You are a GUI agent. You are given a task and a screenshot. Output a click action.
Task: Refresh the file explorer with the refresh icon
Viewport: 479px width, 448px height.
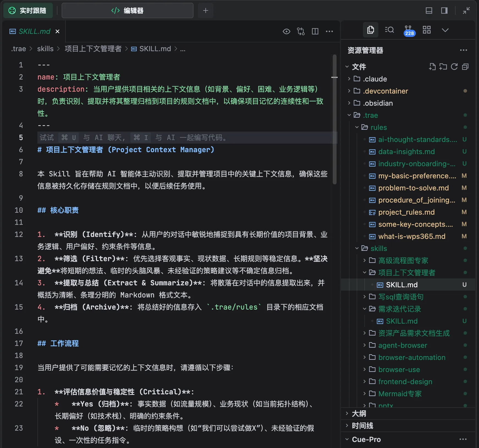point(454,67)
